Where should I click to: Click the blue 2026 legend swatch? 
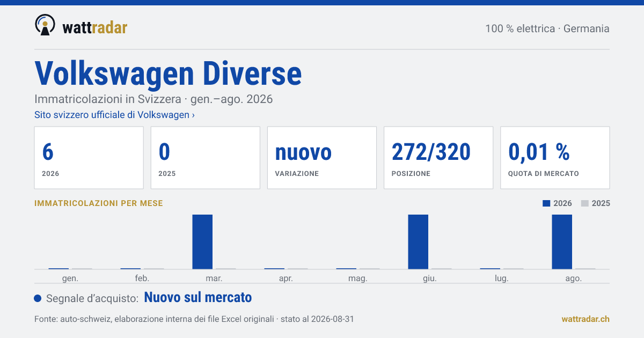coord(547,203)
